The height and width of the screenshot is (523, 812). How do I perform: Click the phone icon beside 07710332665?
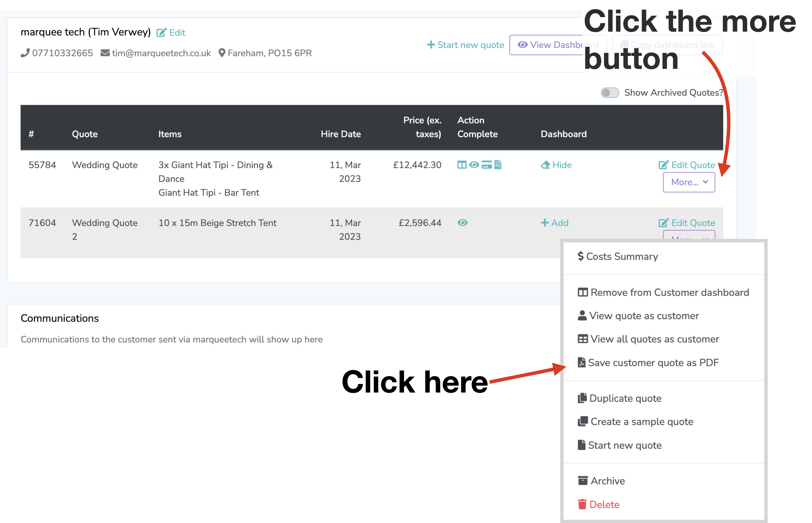coord(25,53)
